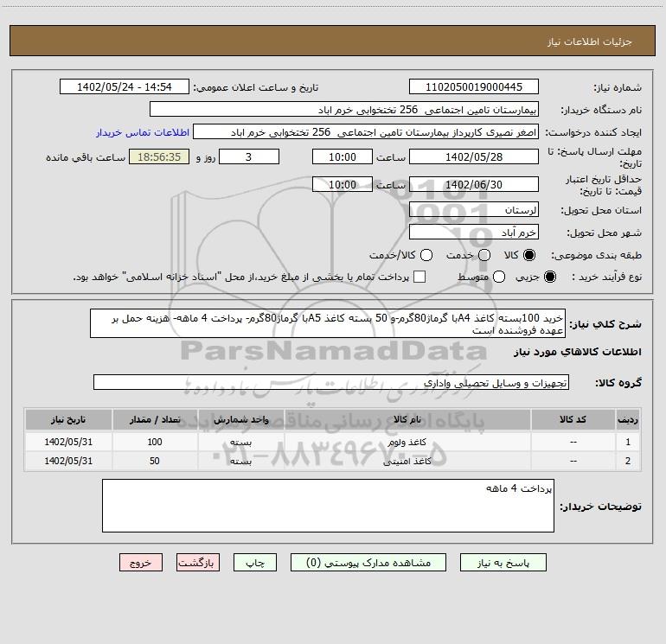Click the 'توضیحات خریدار' text area

(x=328, y=506)
